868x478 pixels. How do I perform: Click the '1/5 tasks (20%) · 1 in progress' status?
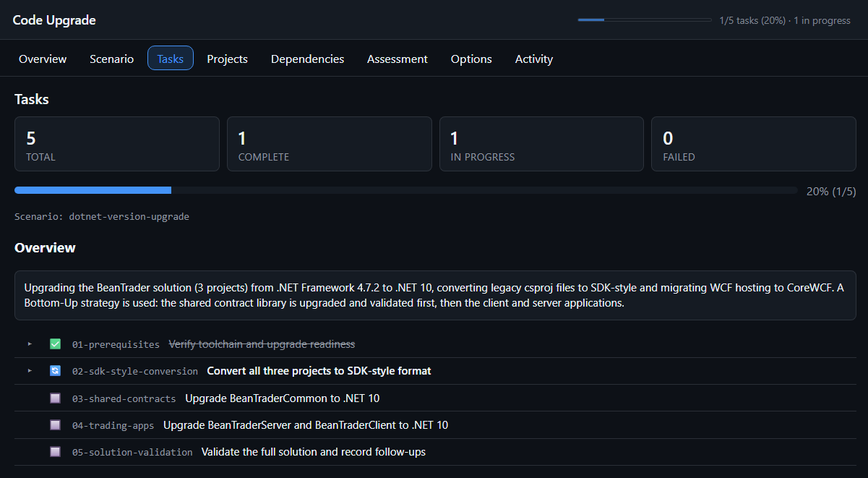click(785, 20)
